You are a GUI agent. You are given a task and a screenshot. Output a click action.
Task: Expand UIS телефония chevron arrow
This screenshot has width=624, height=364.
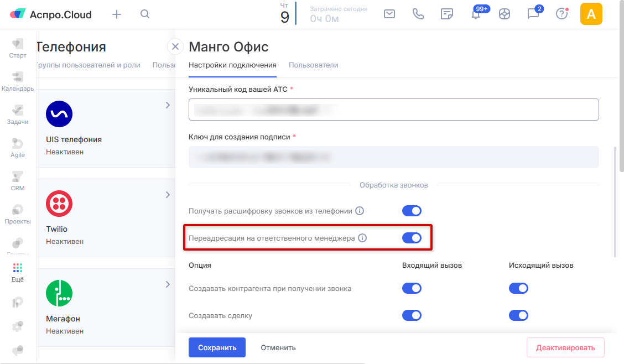168,105
